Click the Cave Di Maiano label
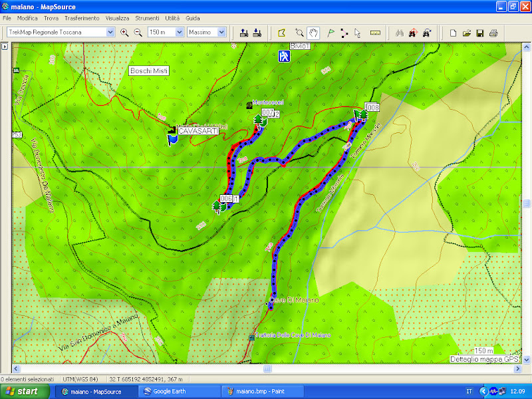Viewport: 532px width, 399px height. pyautogui.click(x=294, y=301)
